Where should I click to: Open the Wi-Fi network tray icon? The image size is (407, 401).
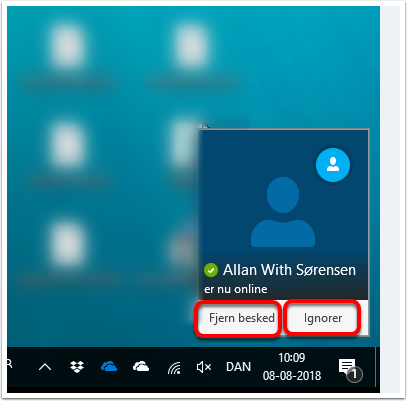point(174,367)
